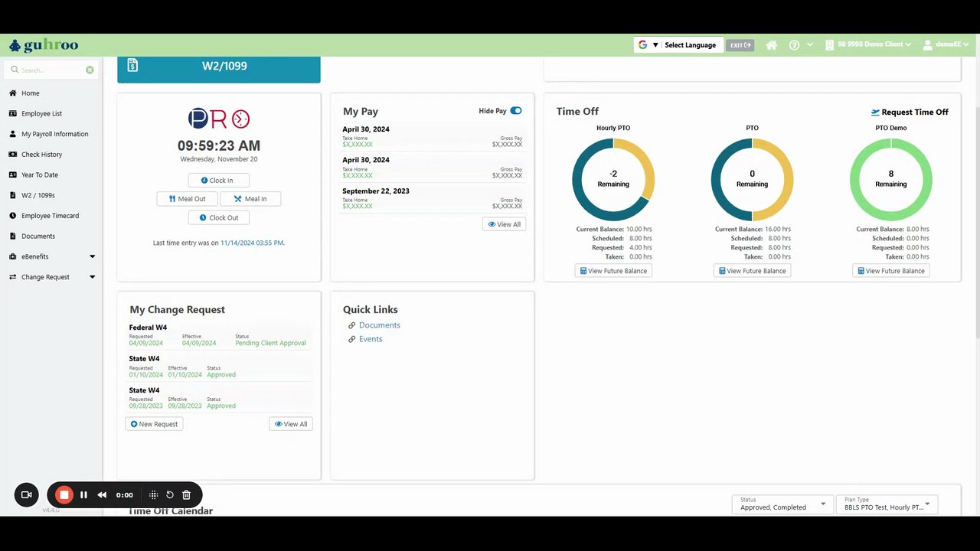Click the airplane icon beside Request Time Off
The width and height of the screenshot is (980, 551).
tap(875, 112)
